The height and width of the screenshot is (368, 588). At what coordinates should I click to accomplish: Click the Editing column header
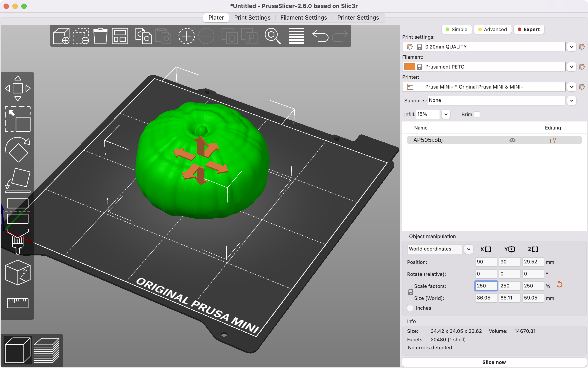pyautogui.click(x=553, y=128)
